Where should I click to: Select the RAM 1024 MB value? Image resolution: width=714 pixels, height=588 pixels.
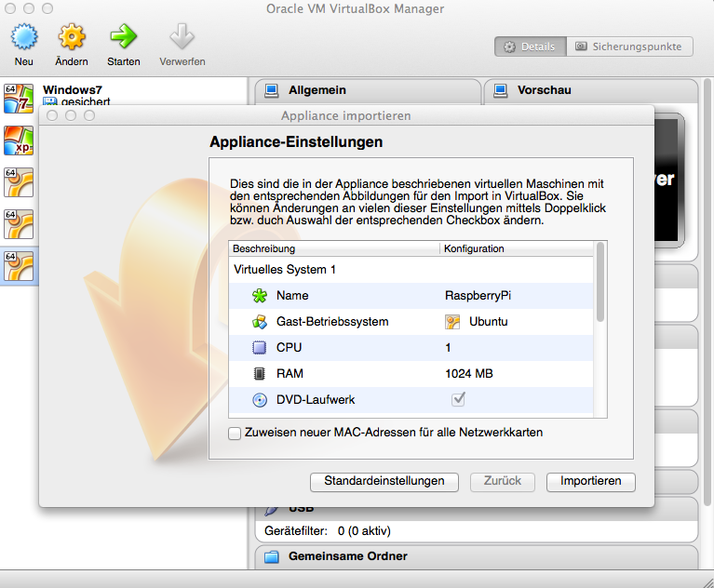coord(475,374)
